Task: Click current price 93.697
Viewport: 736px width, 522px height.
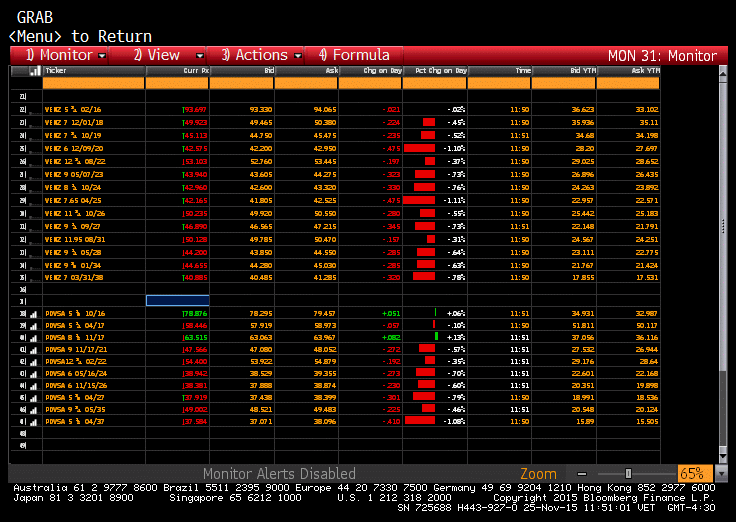Action: (x=195, y=110)
